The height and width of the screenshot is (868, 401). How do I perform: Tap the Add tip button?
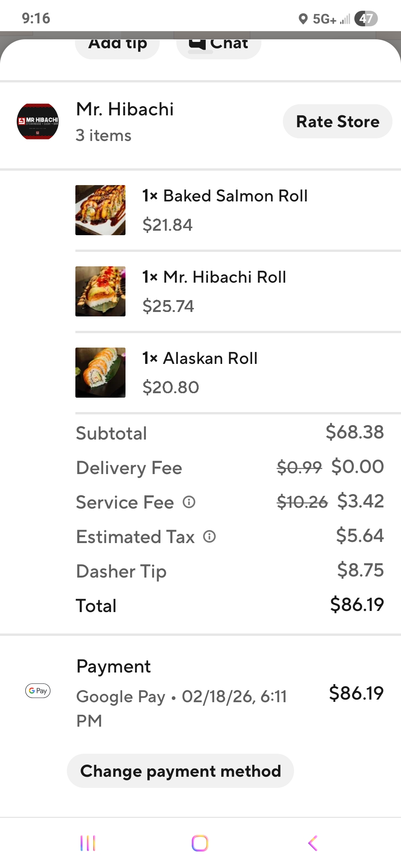pyautogui.click(x=117, y=46)
